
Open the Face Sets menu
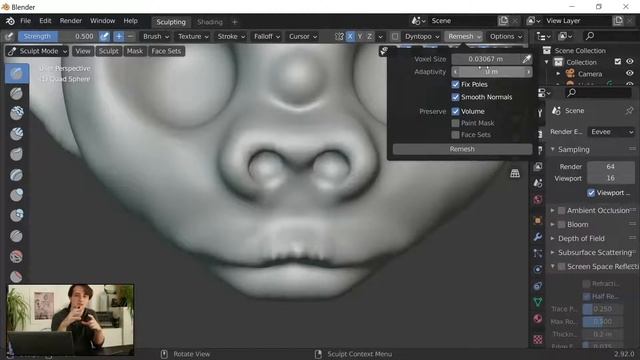pos(166,51)
